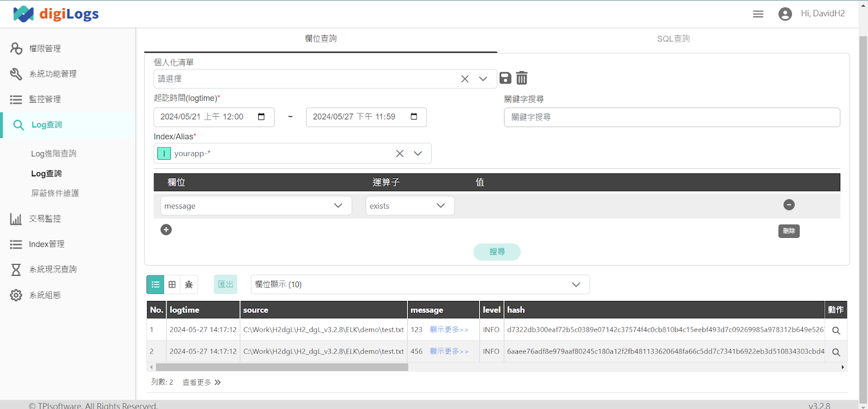Open 屏蔽條件維護 submenu item

tap(55, 193)
